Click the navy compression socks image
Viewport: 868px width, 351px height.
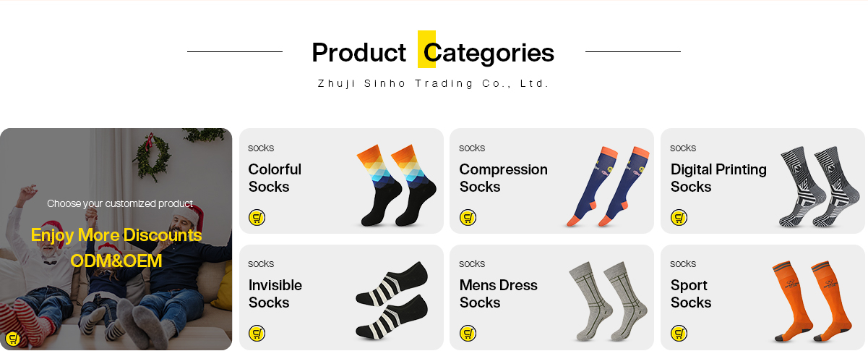pos(607,186)
